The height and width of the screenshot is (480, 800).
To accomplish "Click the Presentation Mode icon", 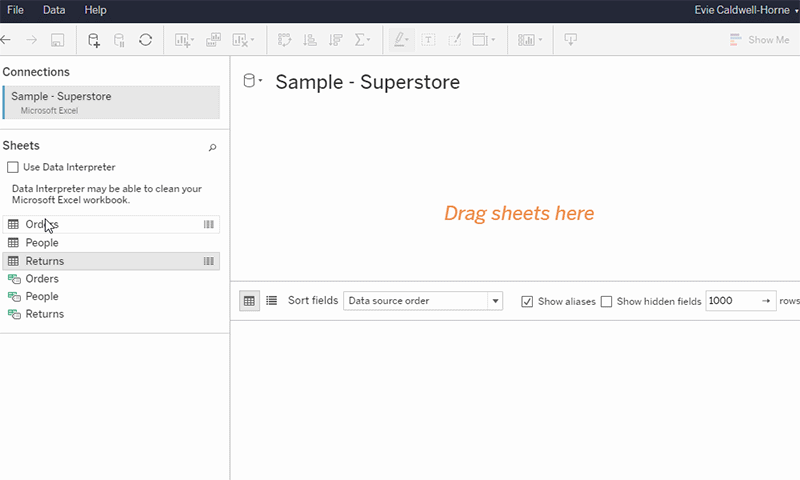I will (x=570, y=40).
